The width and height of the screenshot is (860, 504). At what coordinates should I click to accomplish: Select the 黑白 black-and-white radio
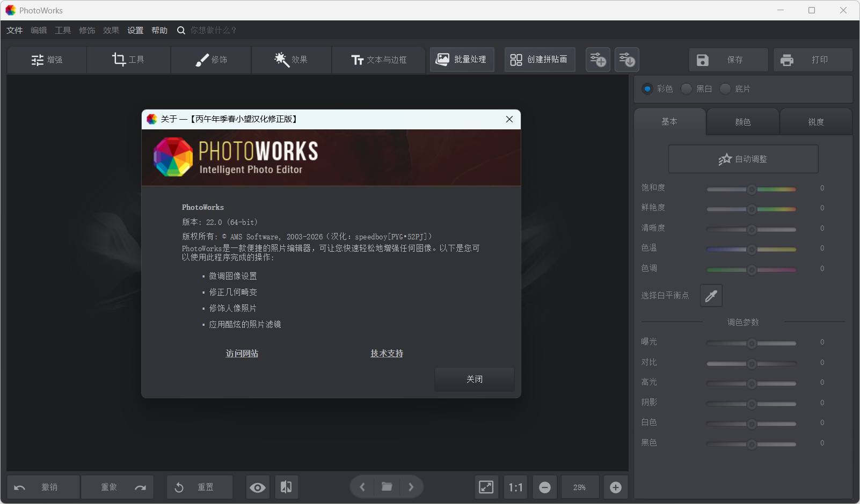tap(686, 89)
